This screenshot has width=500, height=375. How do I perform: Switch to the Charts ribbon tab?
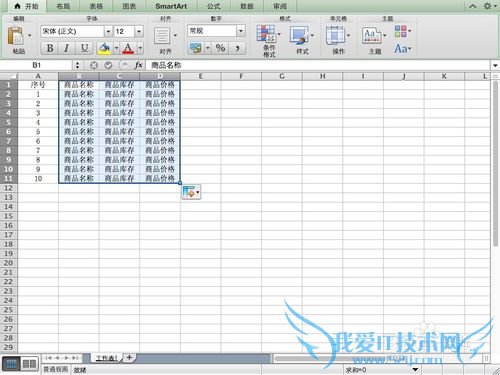[129, 6]
